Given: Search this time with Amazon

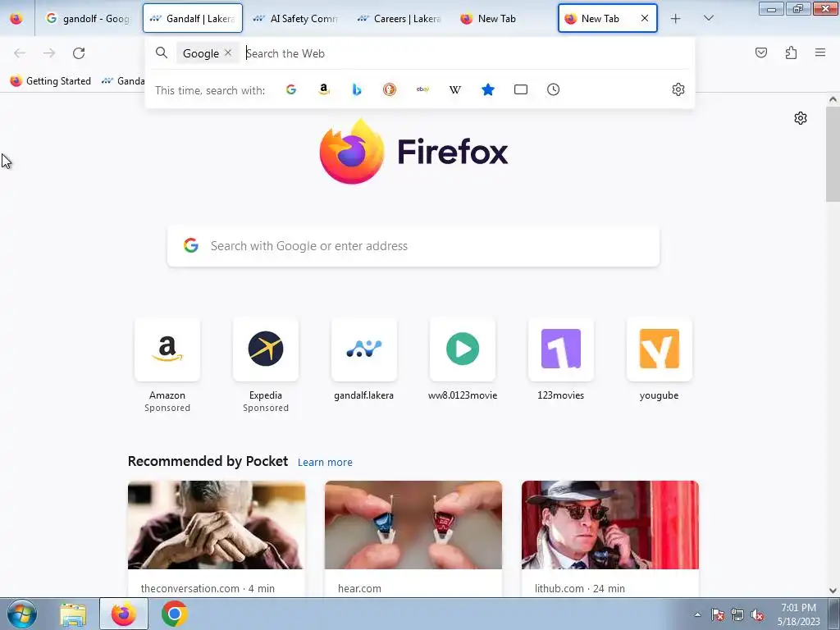Looking at the screenshot, I should coord(323,89).
